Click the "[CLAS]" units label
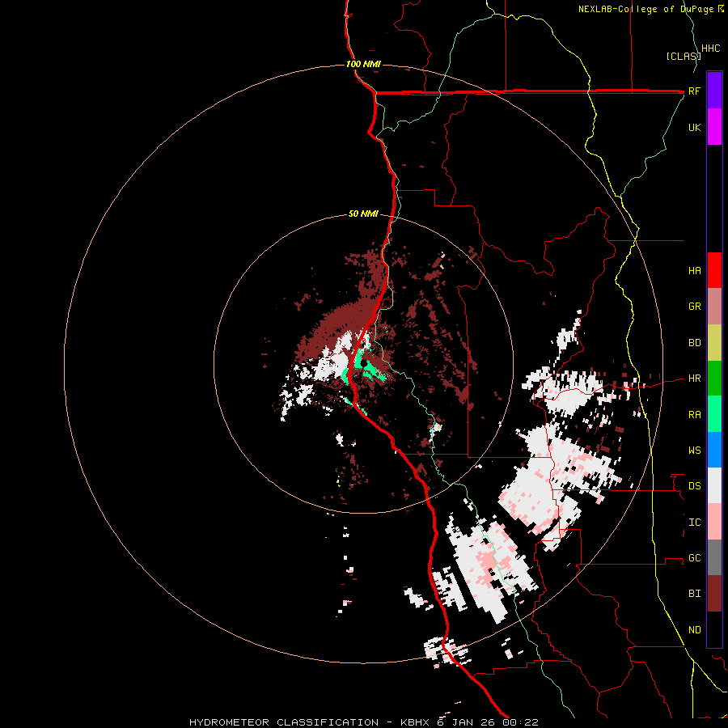The height and width of the screenshot is (728, 728). click(683, 56)
